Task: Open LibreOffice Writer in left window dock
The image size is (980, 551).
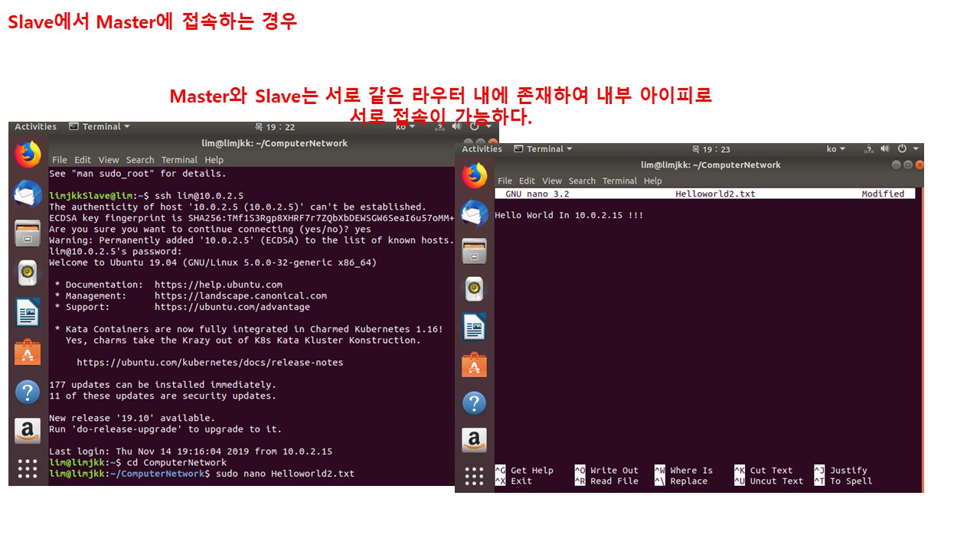Action: (x=28, y=313)
